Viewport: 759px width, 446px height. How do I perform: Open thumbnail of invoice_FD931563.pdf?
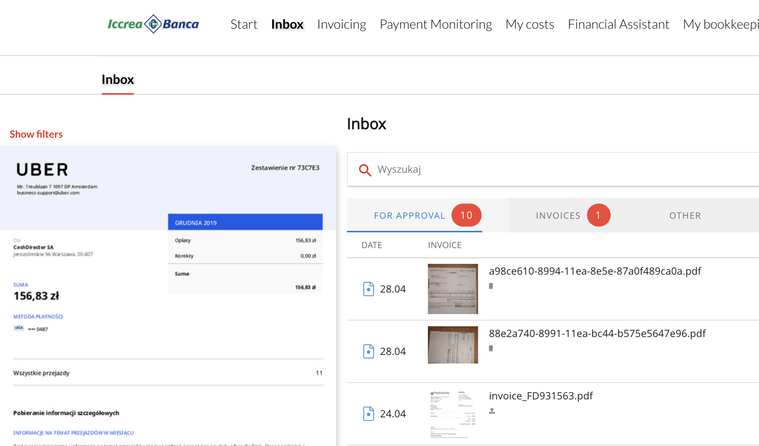click(x=453, y=413)
